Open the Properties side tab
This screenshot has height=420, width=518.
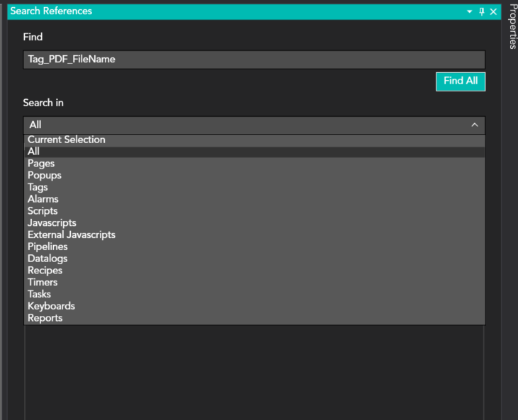coord(513,27)
